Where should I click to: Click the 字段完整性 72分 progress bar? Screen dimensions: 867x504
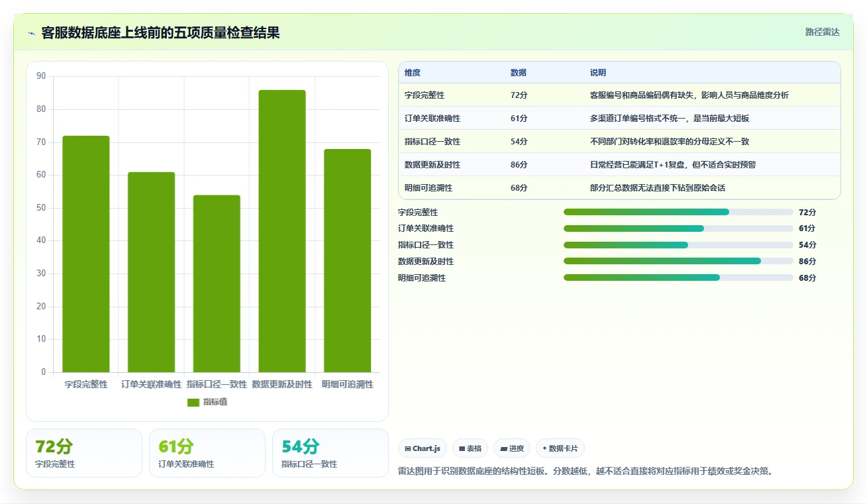pyautogui.click(x=678, y=212)
